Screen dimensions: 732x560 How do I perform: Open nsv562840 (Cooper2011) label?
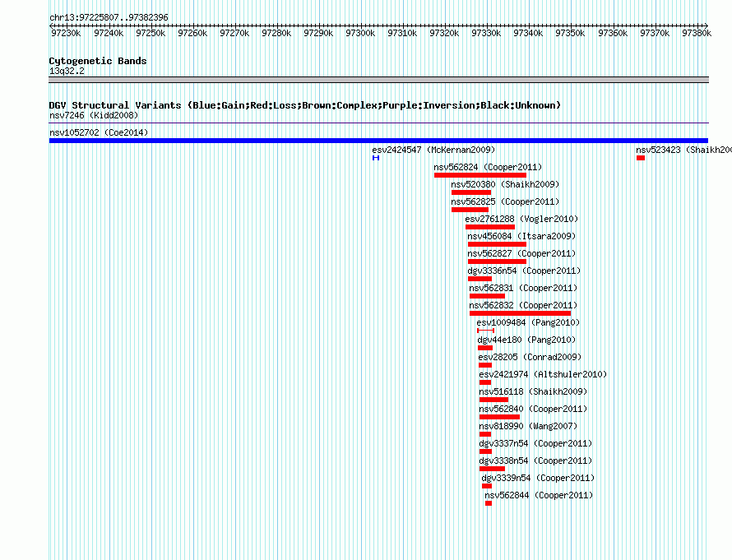tap(533, 409)
